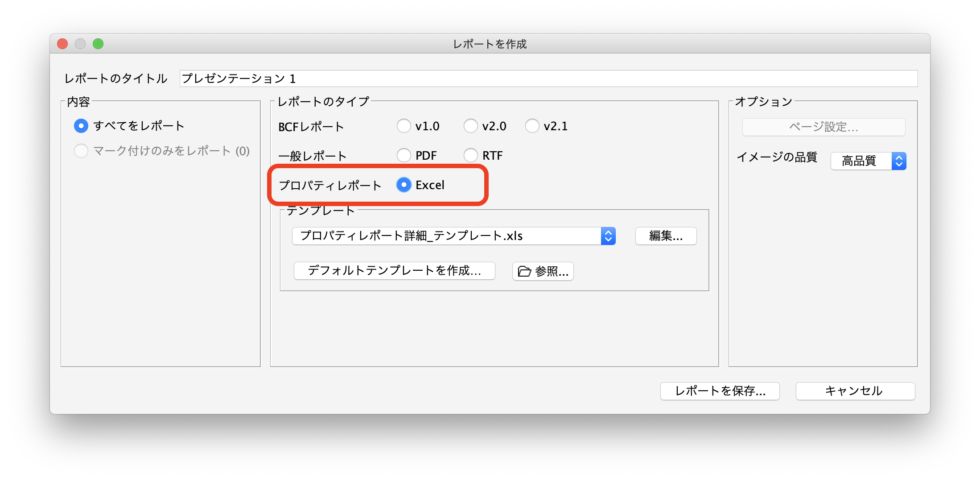This screenshot has height=480, width=980.
Task: Click the report title input field
Action: [x=548, y=79]
